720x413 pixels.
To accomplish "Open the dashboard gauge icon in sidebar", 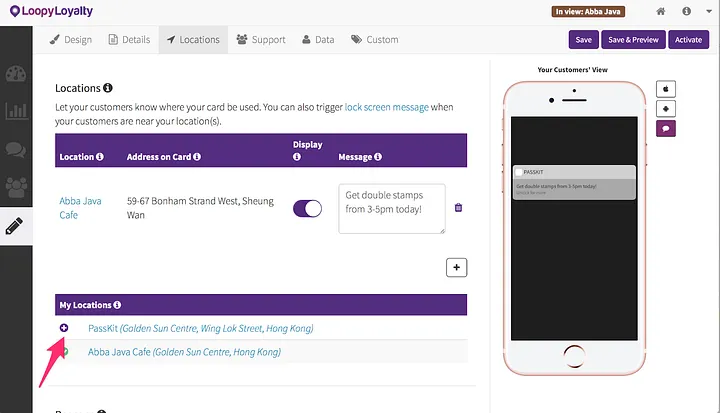I will point(16,74).
